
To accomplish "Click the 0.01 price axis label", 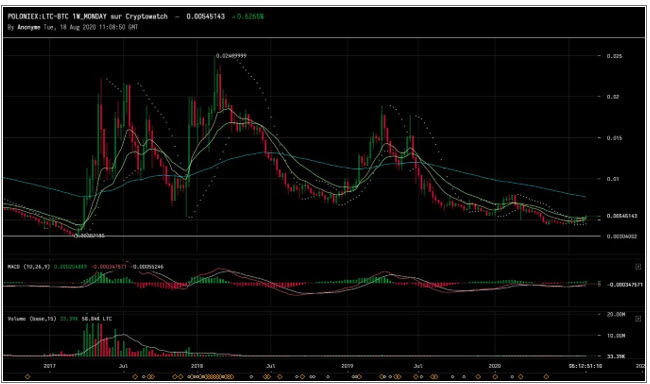I will [x=613, y=179].
